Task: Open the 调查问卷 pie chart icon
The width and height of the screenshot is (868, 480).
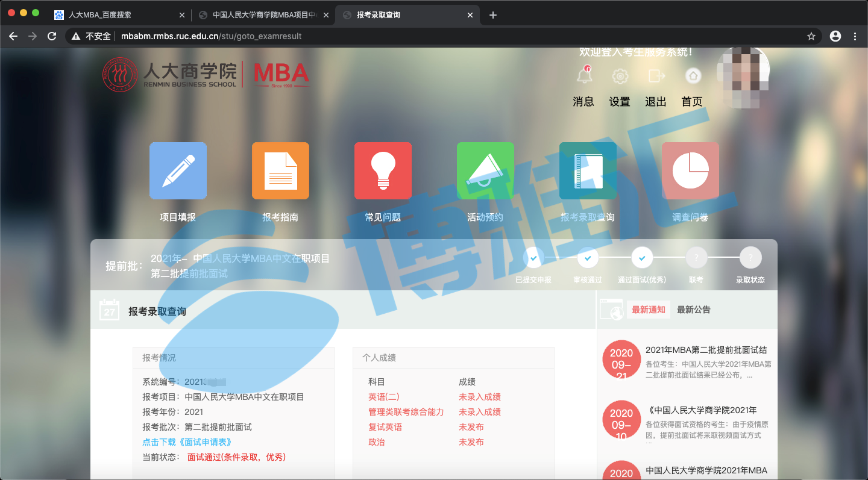Action: [x=690, y=170]
